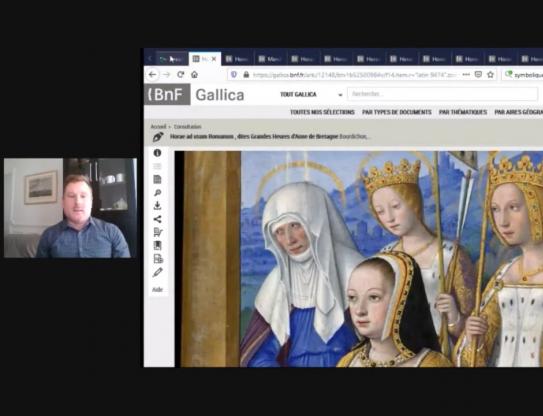Open the magnifier search-in-document icon

157,193
